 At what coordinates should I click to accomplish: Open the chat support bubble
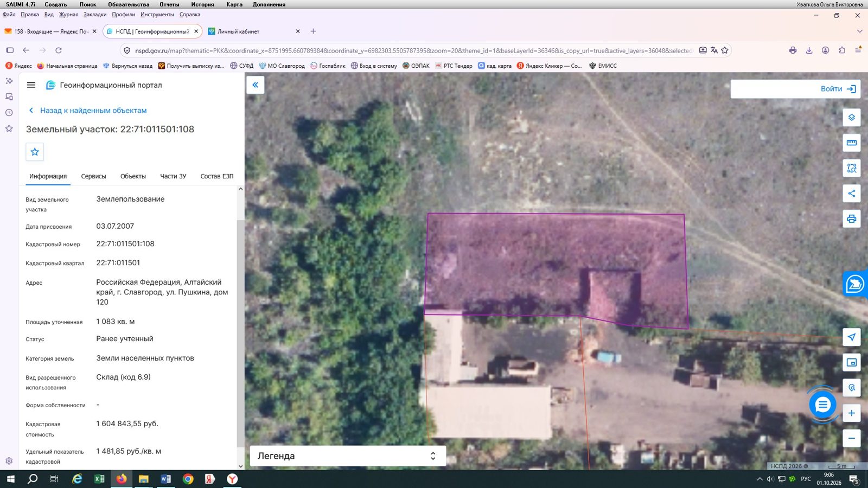(x=822, y=404)
